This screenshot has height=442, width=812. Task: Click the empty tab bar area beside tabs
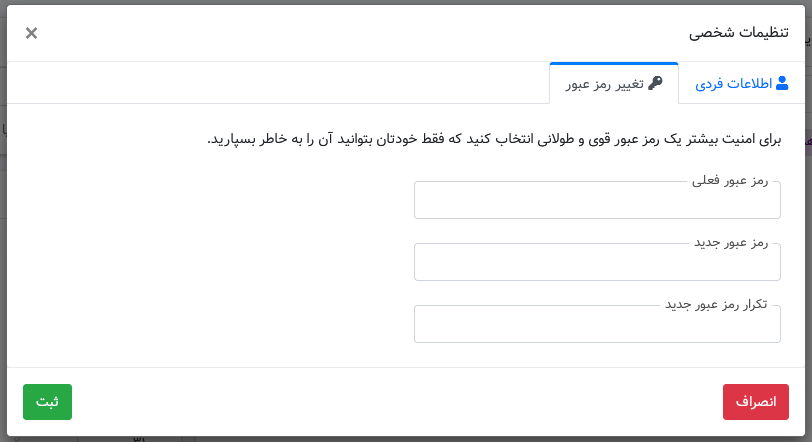coord(278,83)
